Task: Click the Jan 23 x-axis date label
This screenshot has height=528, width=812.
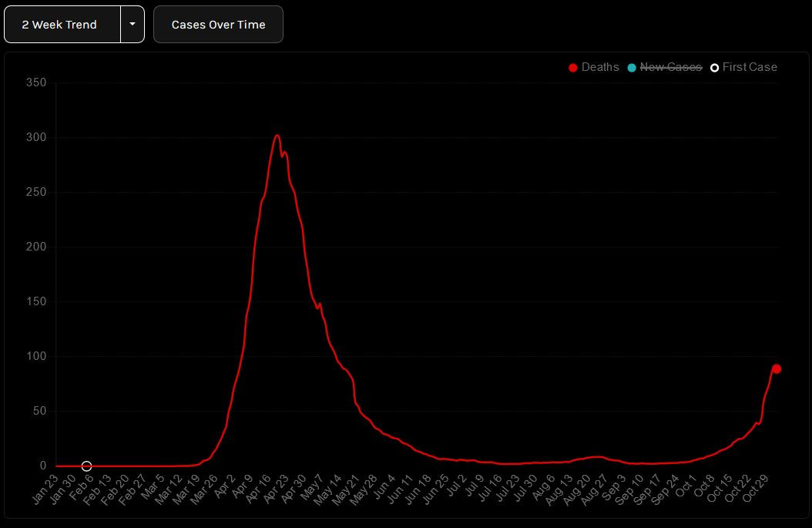Action: pyautogui.click(x=45, y=489)
